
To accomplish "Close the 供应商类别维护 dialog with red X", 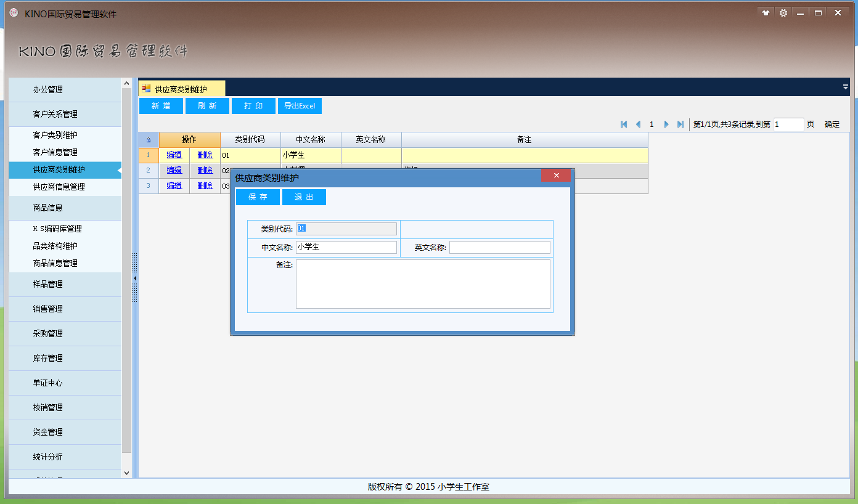I will (556, 176).
